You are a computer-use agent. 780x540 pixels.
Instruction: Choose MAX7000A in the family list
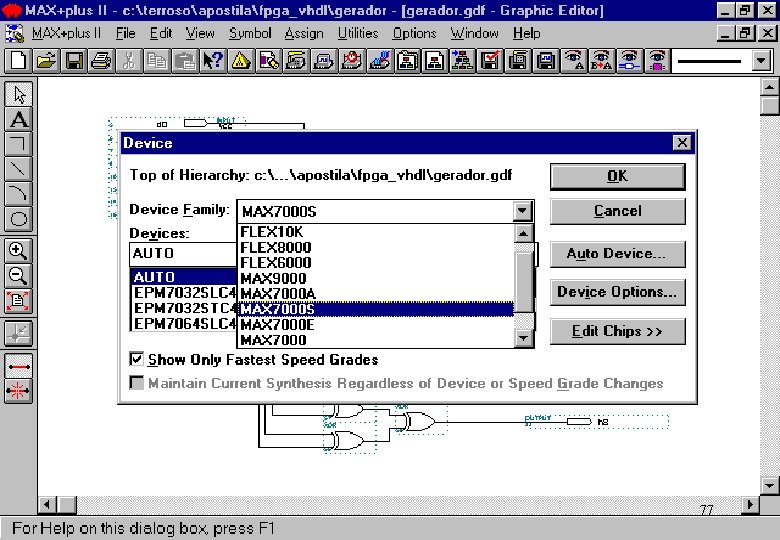click(x=376, y=293)
